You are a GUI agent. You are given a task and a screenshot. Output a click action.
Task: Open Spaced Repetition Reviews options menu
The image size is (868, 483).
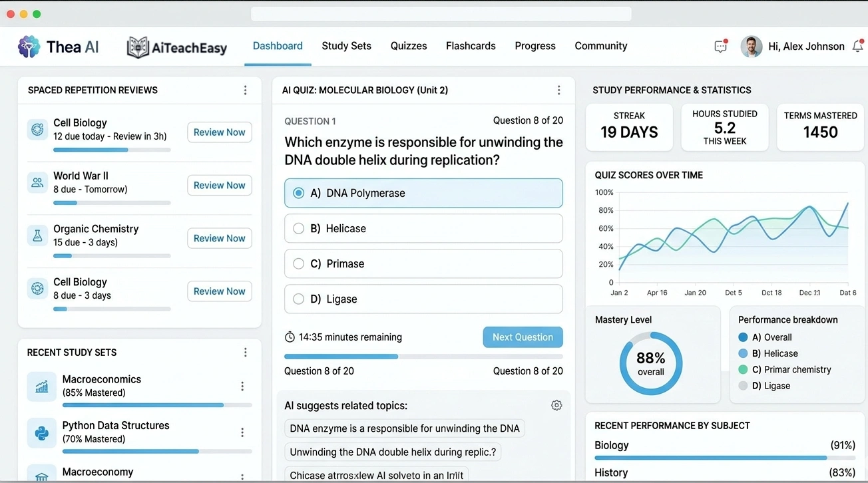245,90
